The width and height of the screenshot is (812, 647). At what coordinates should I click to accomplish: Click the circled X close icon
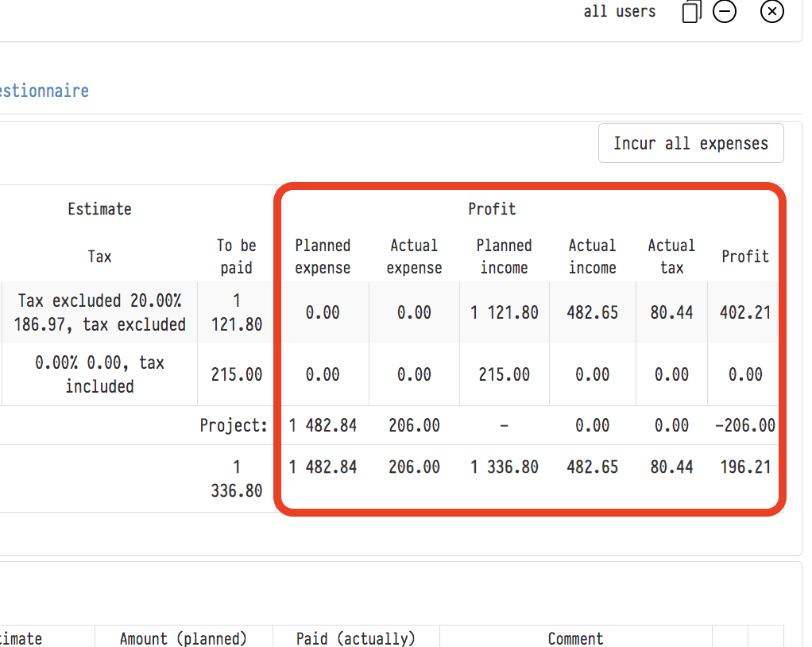pyautogui.click(x=771, y=12)
